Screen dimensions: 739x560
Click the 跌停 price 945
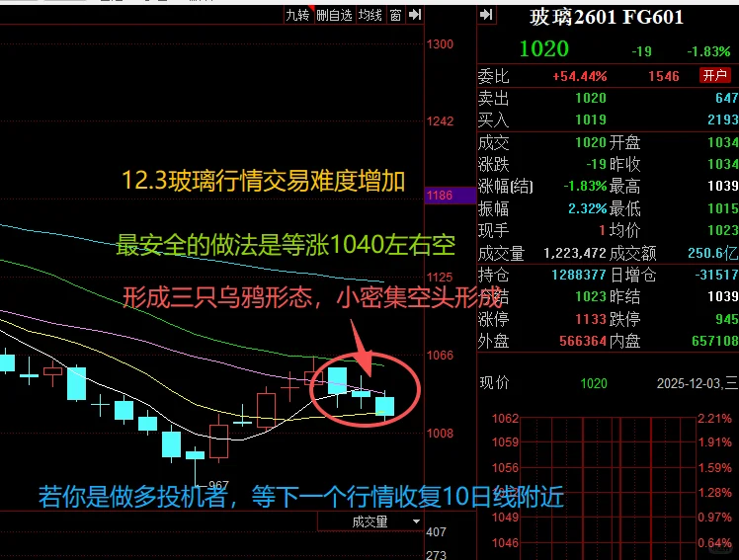(727, 319)
